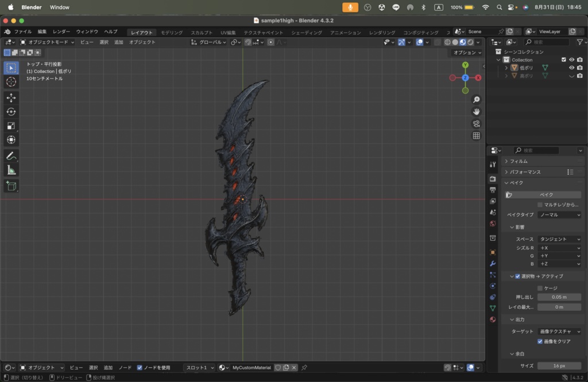Image resolution: width=588 pixels, height=382 pixels.
Task: Select the Measure tool
Action: (x=11, y=169)
